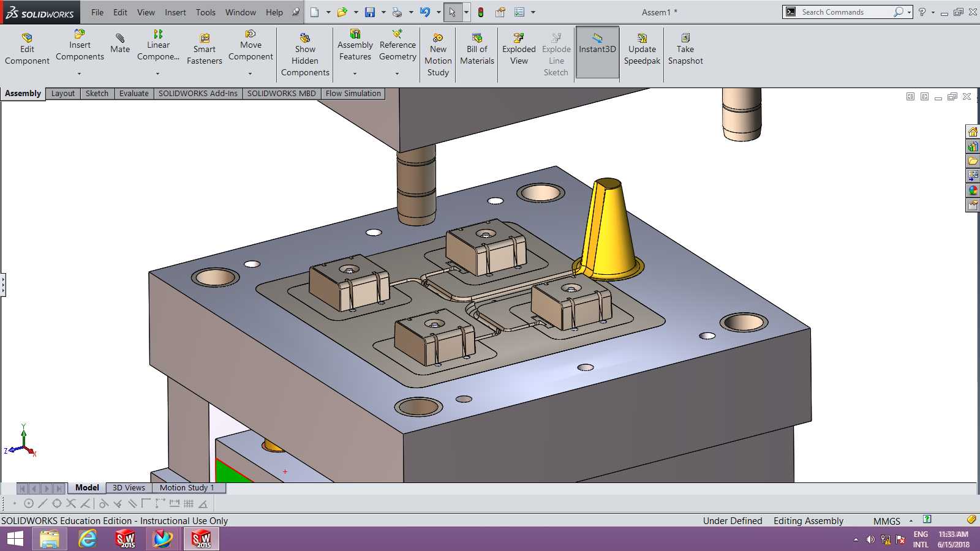Open Appearances color ball task pane tab

click(x=973, y=190)
